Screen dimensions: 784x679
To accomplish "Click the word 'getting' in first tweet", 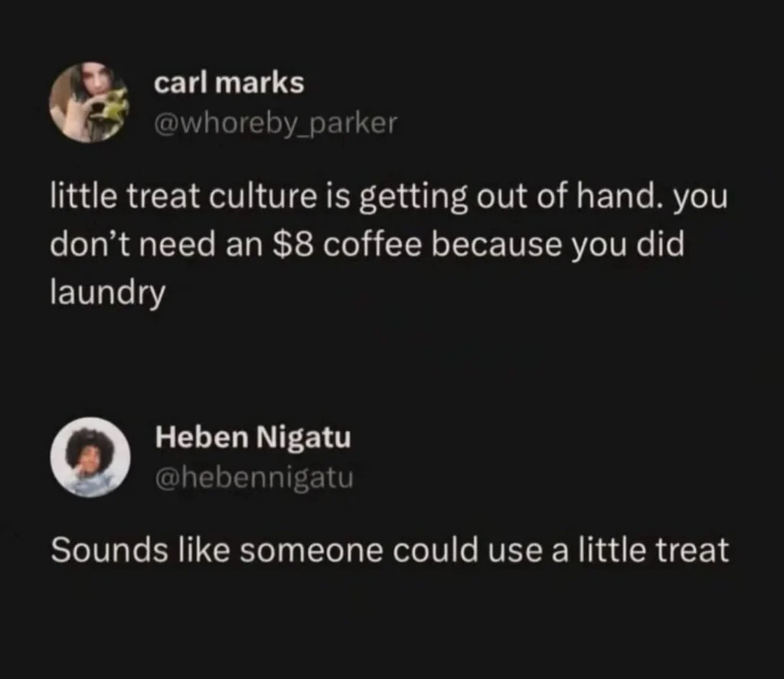I will [x=413, y=198].
